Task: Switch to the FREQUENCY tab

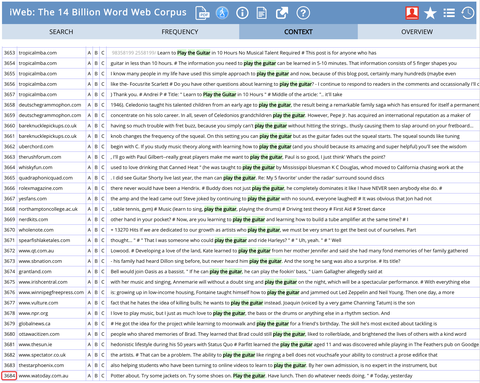Action: [x=180, y=32]
